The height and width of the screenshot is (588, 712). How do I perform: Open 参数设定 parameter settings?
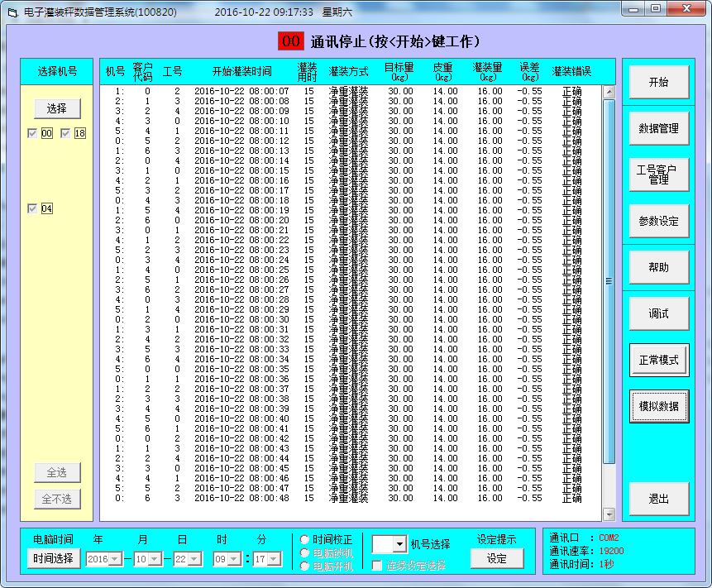point(658,222)
